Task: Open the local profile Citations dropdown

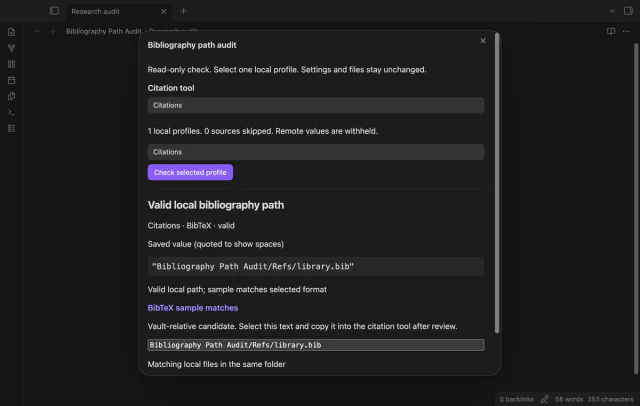Action: pos(316,152)
